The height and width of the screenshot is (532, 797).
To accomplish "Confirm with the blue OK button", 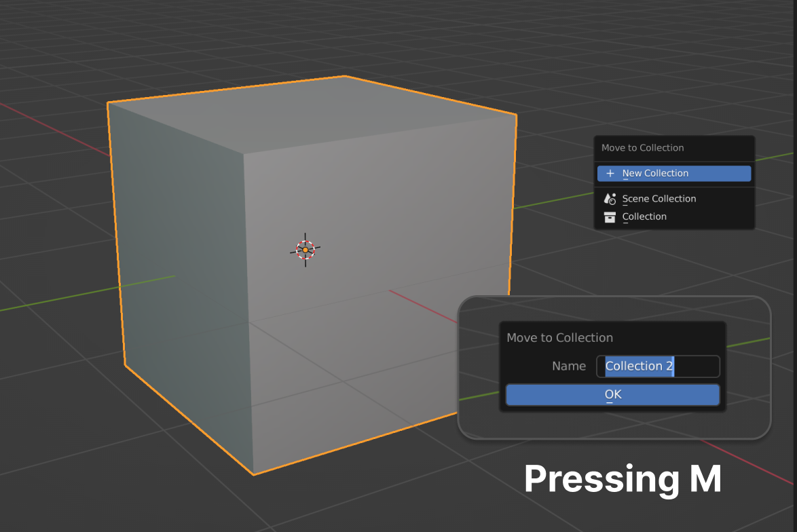I will (x=612, y=395).
